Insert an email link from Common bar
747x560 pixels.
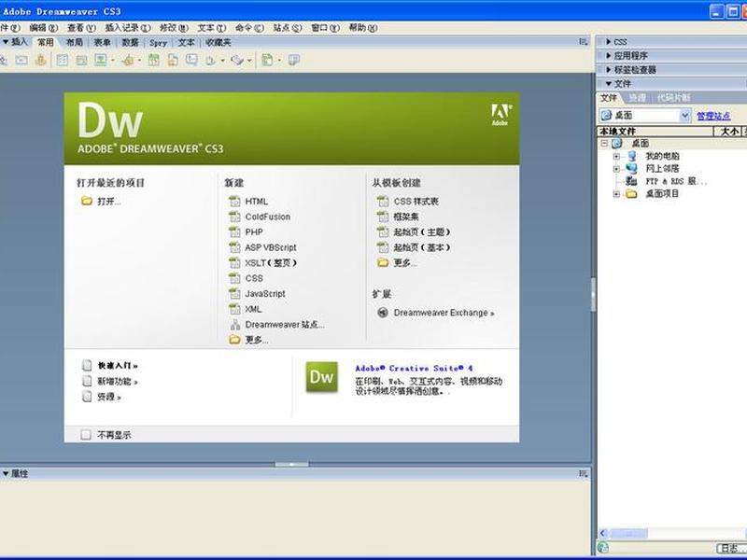(x=21, y=60)
